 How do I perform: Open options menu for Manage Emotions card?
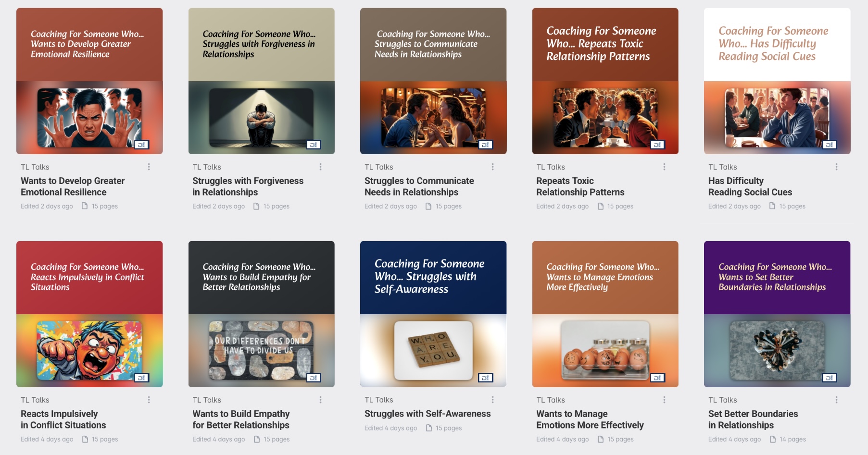(x=664, y=400)
